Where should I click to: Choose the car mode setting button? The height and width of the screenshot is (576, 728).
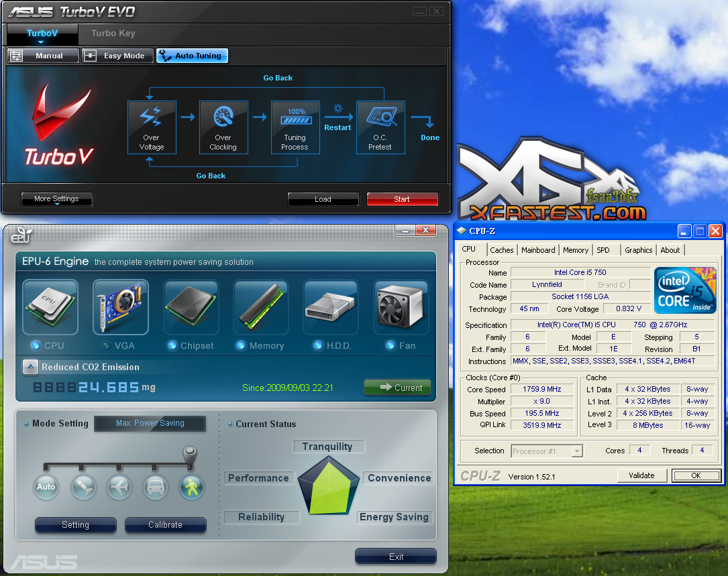(x=156, y=487)
